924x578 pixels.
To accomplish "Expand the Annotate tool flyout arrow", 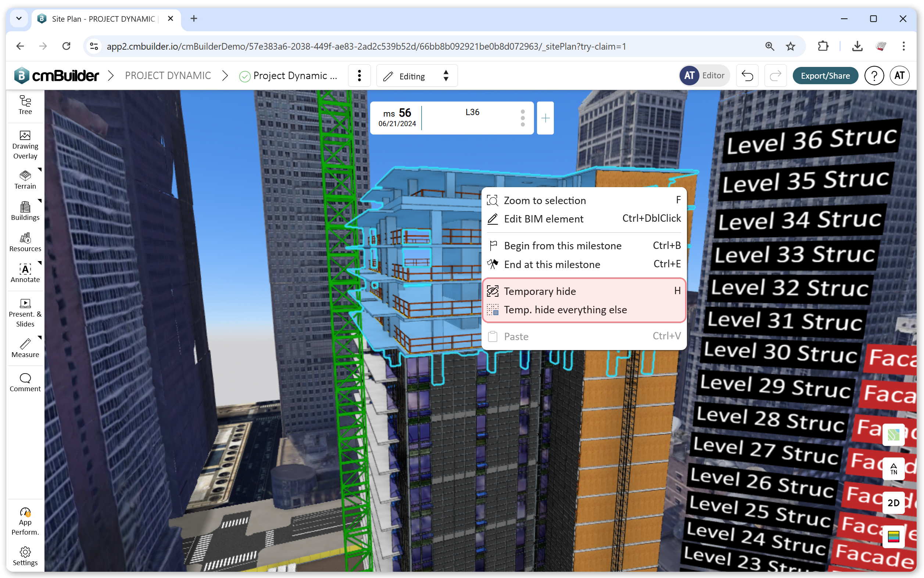I will [x=39, y=263].
